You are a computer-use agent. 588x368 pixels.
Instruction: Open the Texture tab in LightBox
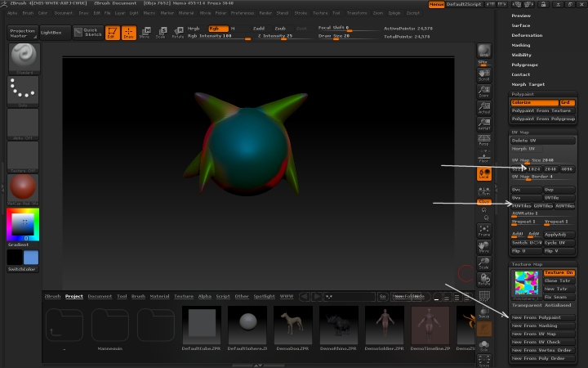[x=183, y=296]
